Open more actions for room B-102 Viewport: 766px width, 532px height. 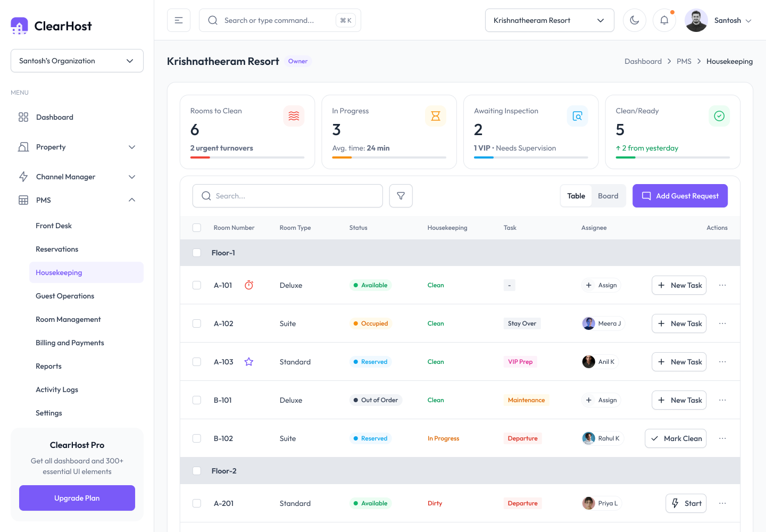pos(722,438)
